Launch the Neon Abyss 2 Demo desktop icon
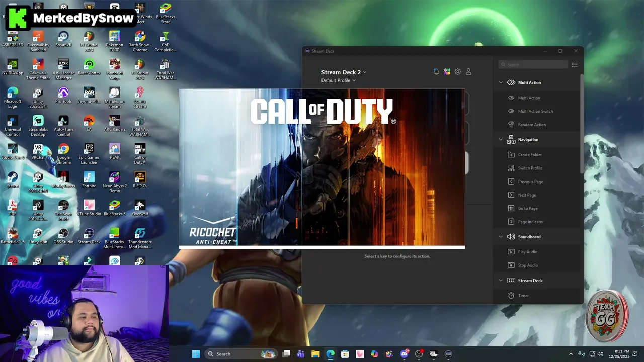This screenshot has width=644, height=362. (x=115, y=182)
